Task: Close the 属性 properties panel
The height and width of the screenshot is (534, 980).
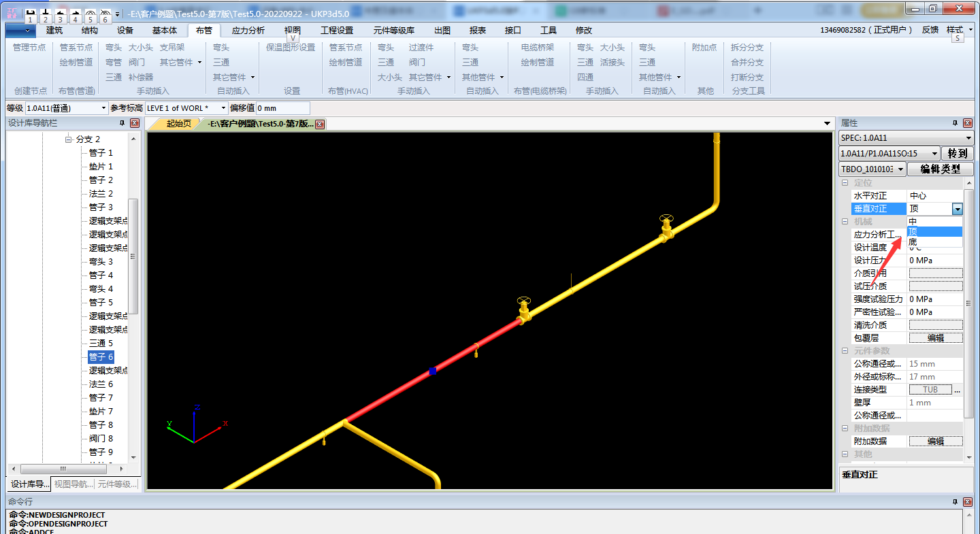Action: click(x=968, y=123)
